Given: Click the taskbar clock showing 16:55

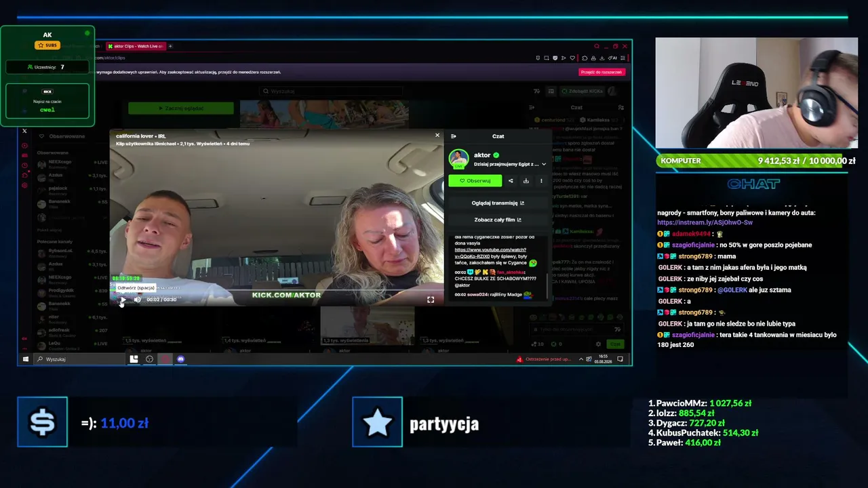Looking at the screenshot, I should 604,359.
